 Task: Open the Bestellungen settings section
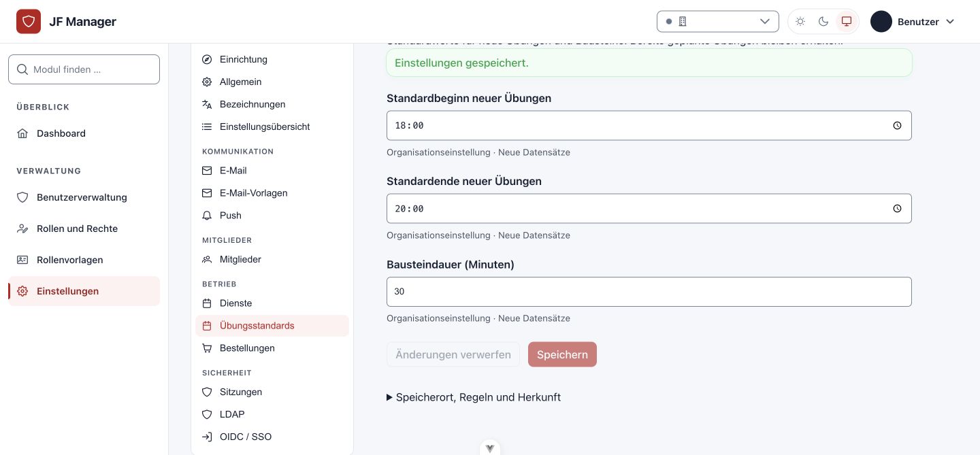pyautogui.click(x=272, y=348)
